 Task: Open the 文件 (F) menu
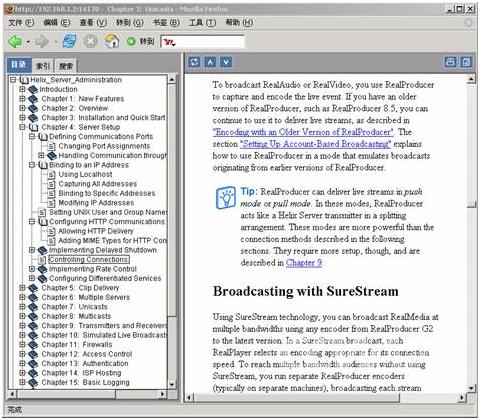(21, 23)
